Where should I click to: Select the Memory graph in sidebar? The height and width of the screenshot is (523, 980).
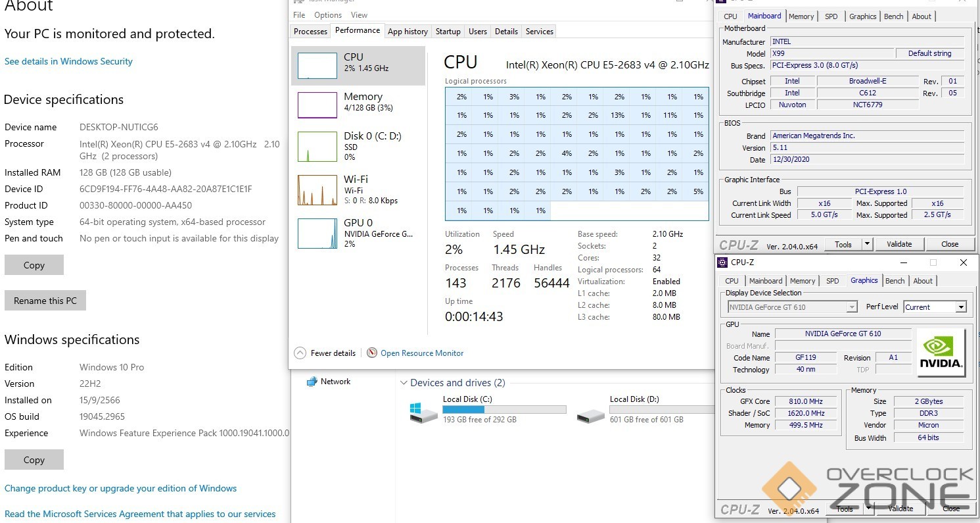[x=317, y=105]
